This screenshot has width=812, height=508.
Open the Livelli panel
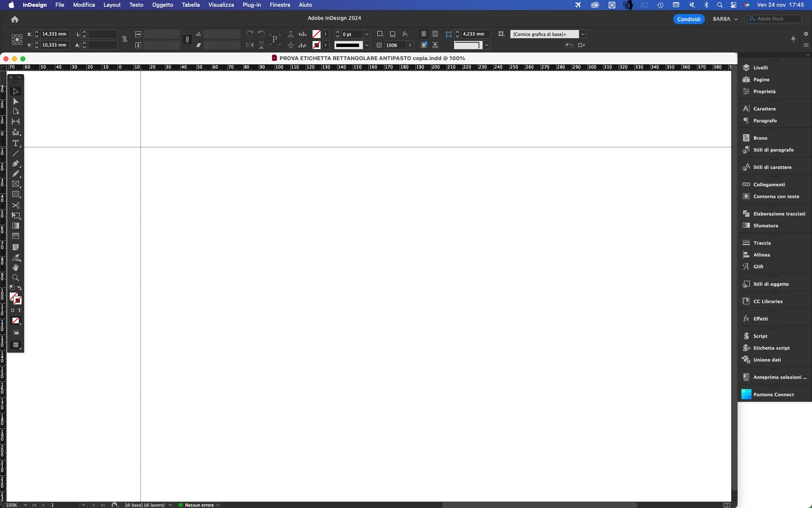click(x=760, y=68)
